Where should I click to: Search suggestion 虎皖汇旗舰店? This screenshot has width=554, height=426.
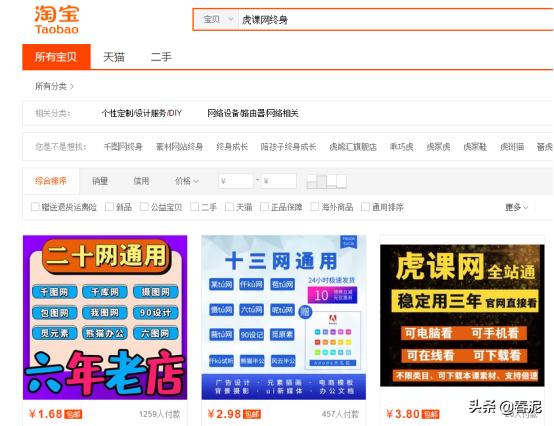coord(353,147)
